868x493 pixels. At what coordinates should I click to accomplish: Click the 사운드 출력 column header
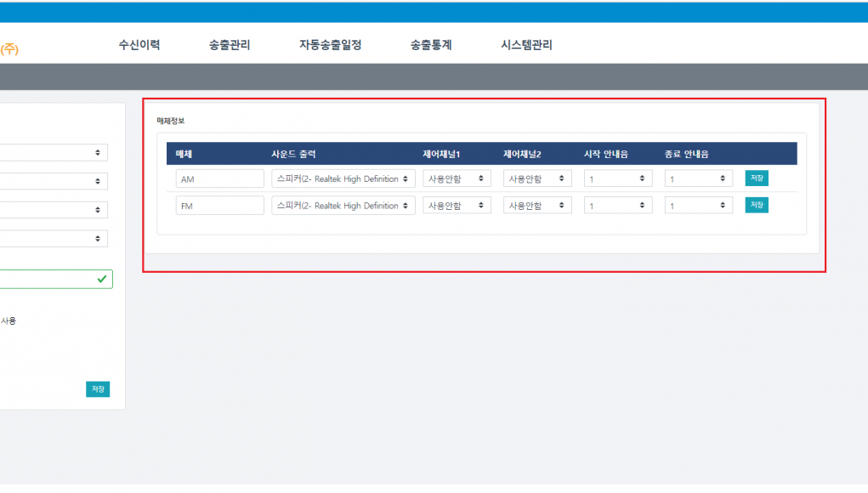pos(293,155)
